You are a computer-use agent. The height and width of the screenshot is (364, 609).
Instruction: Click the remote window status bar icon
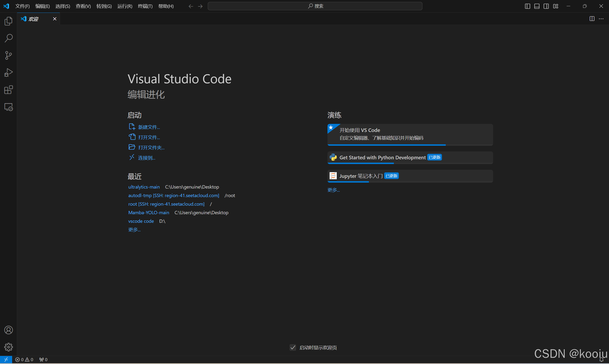[x=6, y=359]
